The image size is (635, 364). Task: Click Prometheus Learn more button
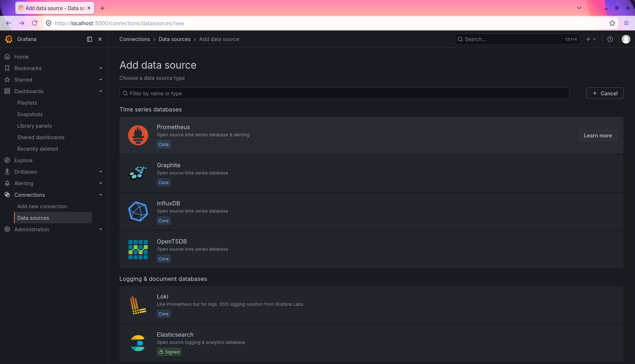(598, 136)
